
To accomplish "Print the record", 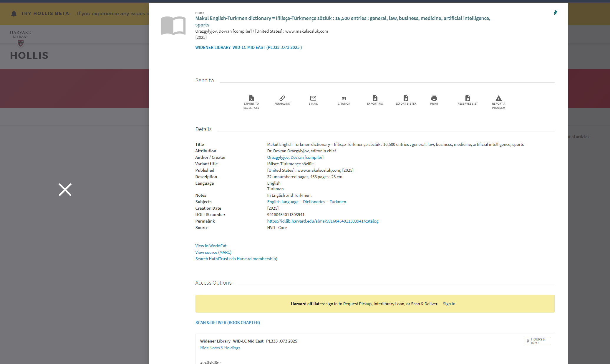I will 434,100.
